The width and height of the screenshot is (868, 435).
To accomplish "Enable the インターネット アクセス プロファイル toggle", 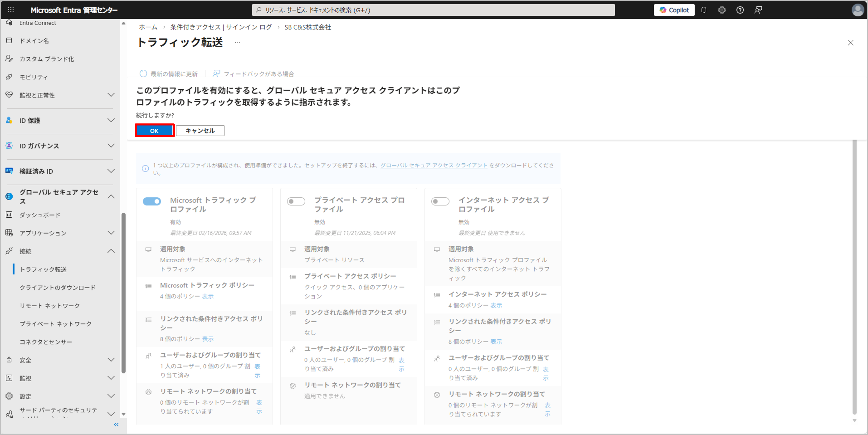I will (440, 201).
